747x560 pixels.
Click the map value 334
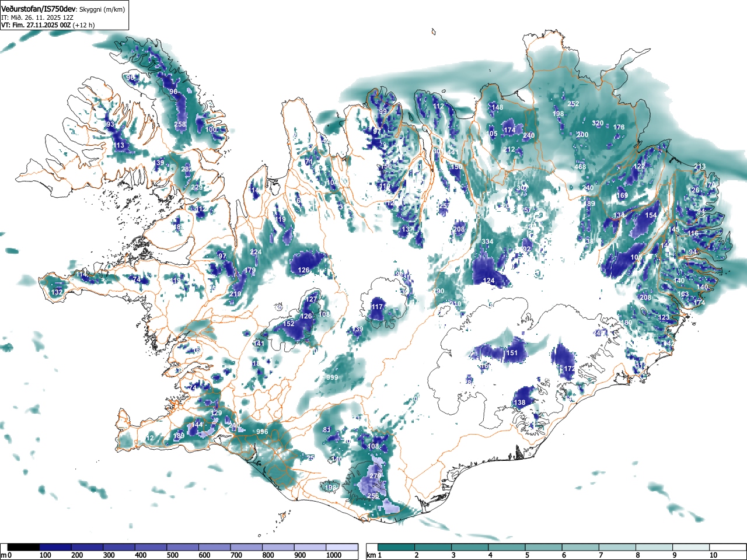(487, 242)
